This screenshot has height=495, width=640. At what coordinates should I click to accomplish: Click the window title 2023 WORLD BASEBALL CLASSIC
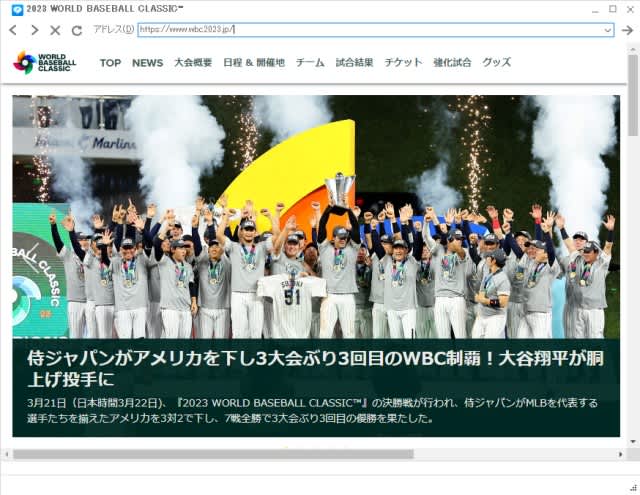tap(105, 9)
